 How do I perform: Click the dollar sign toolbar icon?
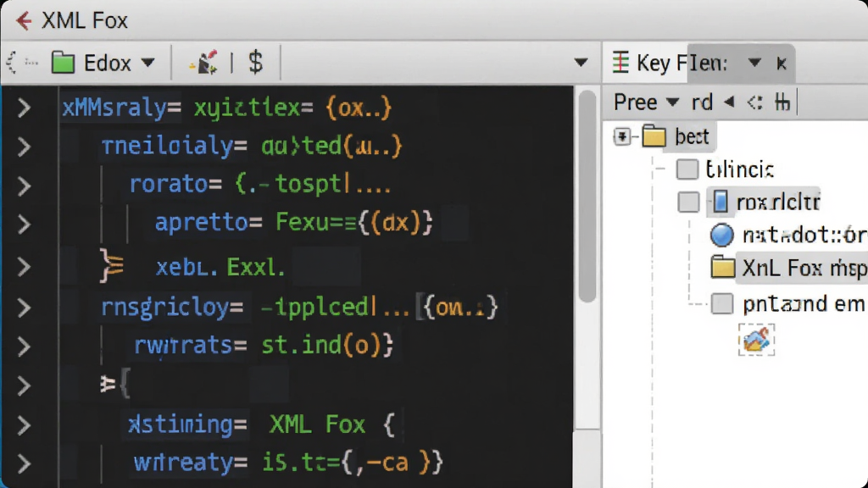pyautogui.click(x=255, y=62)
